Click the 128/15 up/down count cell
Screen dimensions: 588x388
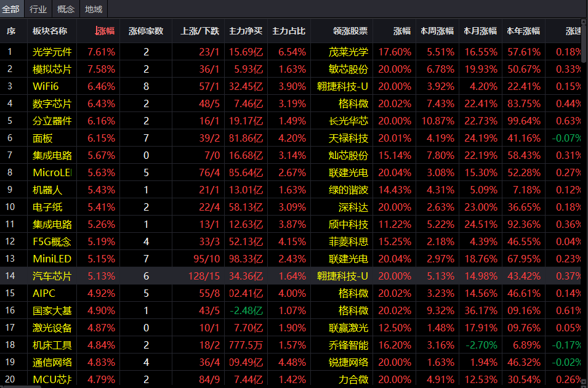tap(204, 276)
